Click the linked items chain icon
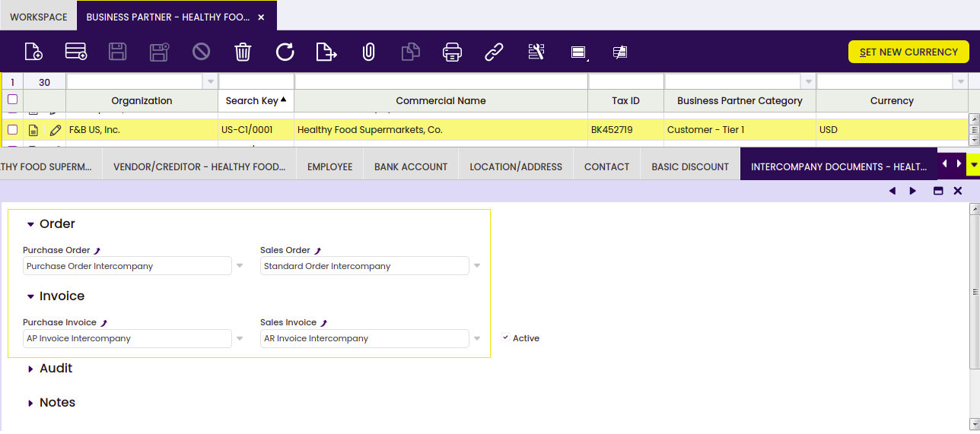This screenshot has height=434, width=980. [494, 52]
